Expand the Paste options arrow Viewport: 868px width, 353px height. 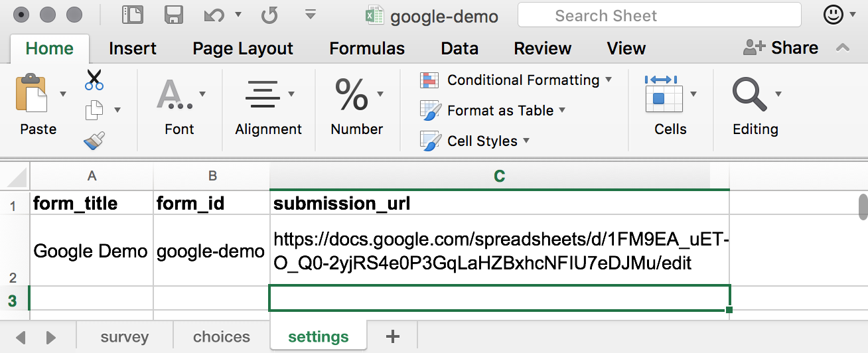point(63,94)
